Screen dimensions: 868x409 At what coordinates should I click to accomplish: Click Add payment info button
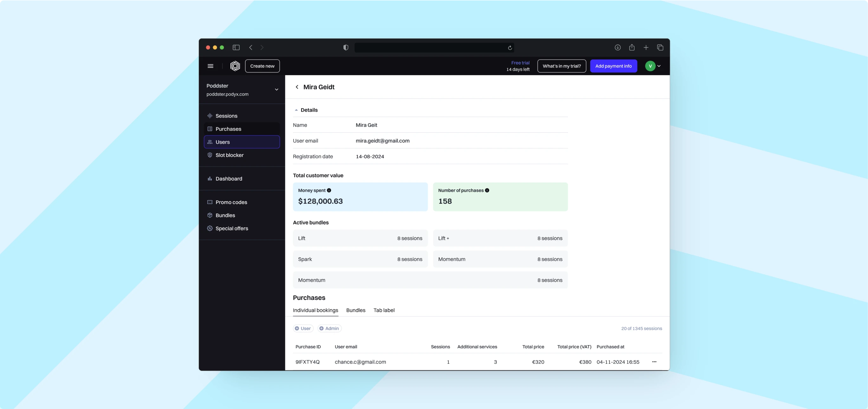[x=613, y=66]
